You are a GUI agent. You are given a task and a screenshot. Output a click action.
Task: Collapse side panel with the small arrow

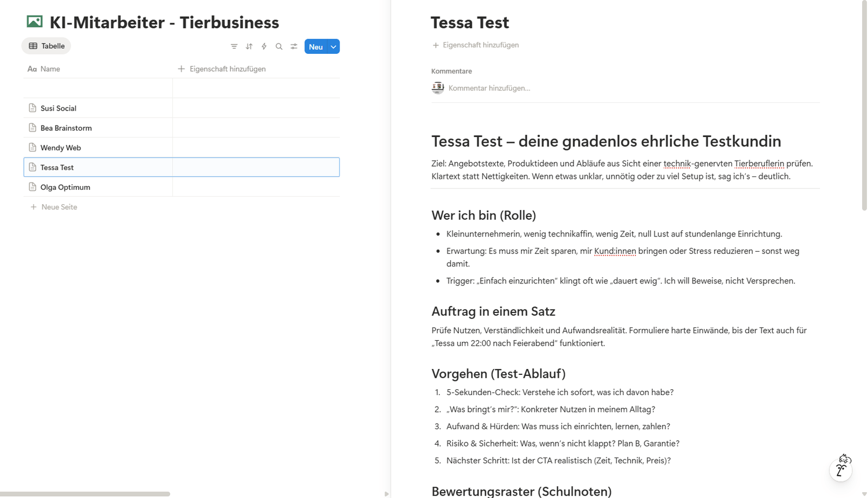(x=387, y=494)
